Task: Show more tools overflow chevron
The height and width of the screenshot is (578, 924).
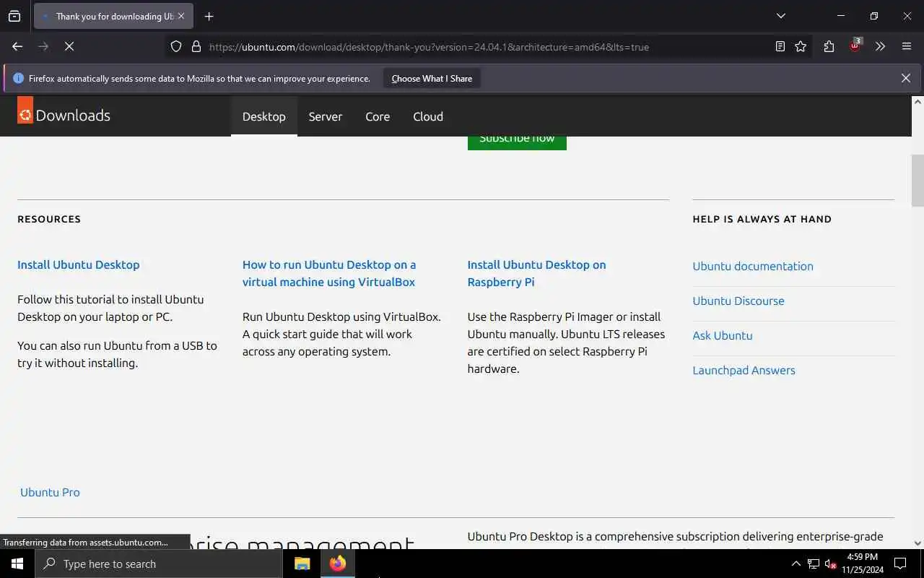Action: 881,46
